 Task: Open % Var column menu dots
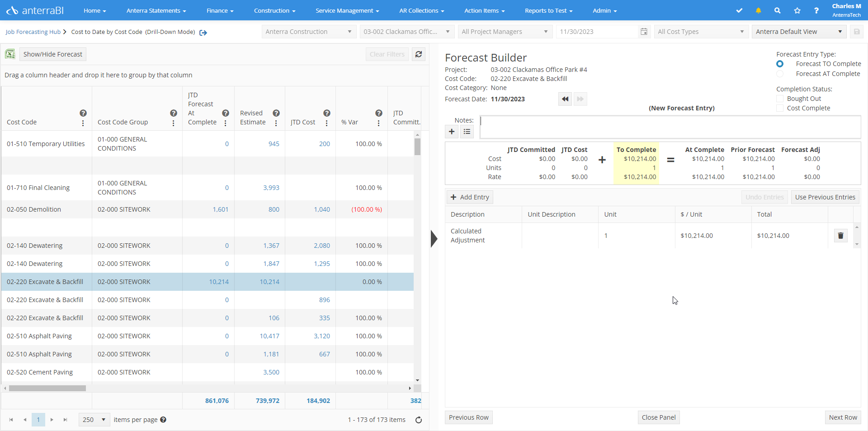378,123
